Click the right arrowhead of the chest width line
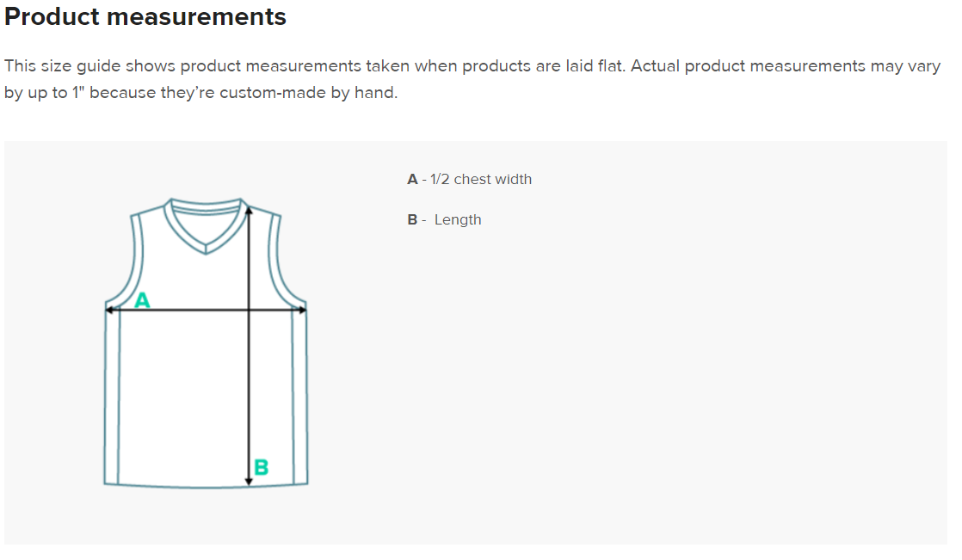The image size is (962, 560). click(x=303, y=311)
